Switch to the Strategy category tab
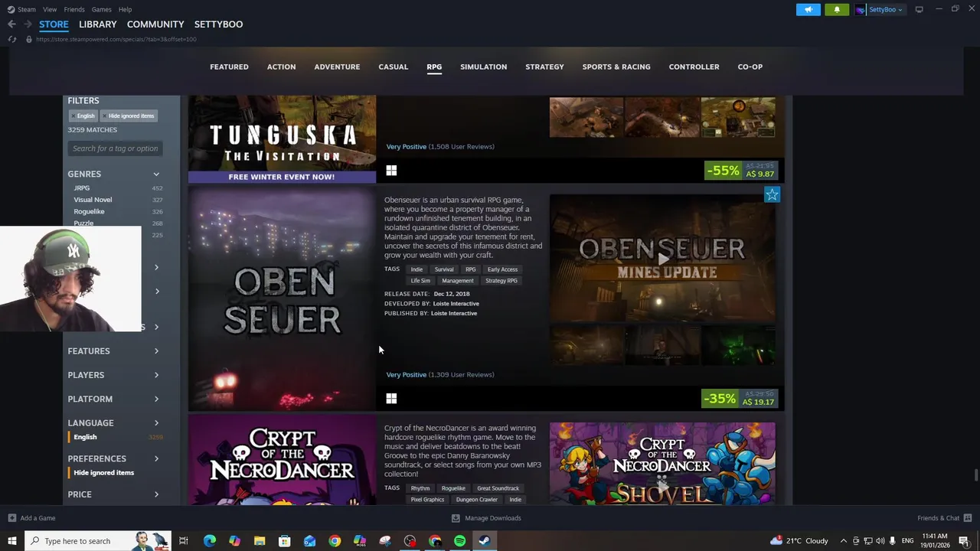The height and width of the screenshot is (551, 980). pyautogui.click(x=544, y=67)
